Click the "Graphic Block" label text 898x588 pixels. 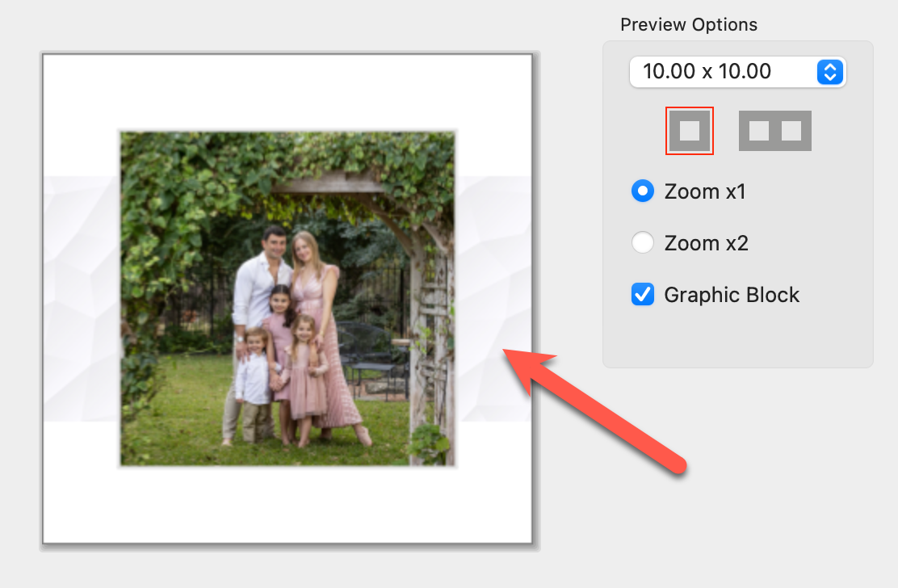(732, 295)
